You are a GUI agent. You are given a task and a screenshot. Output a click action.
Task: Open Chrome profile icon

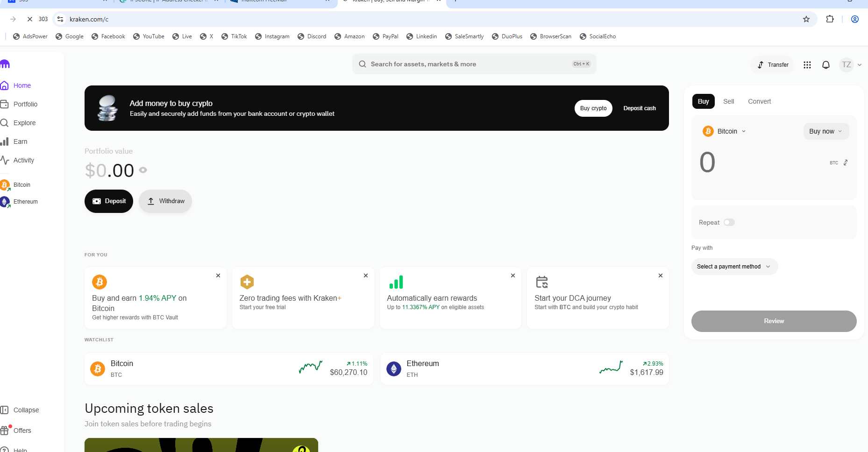pos(855,19)
